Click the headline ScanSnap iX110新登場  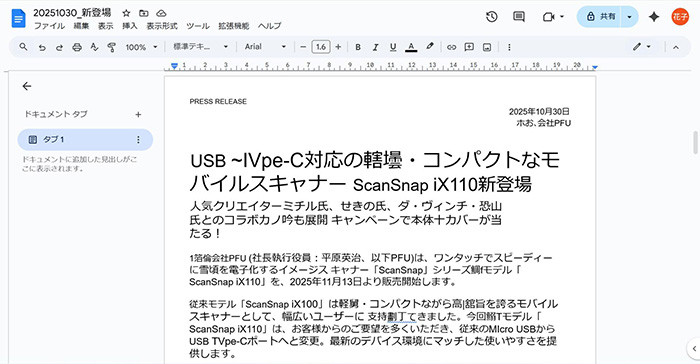(442, 184)
